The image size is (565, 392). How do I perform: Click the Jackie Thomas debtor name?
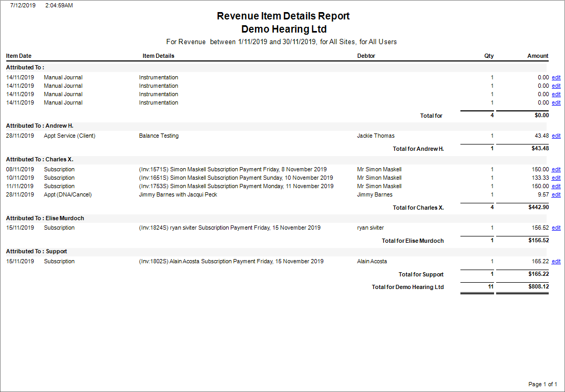point(376,136)
